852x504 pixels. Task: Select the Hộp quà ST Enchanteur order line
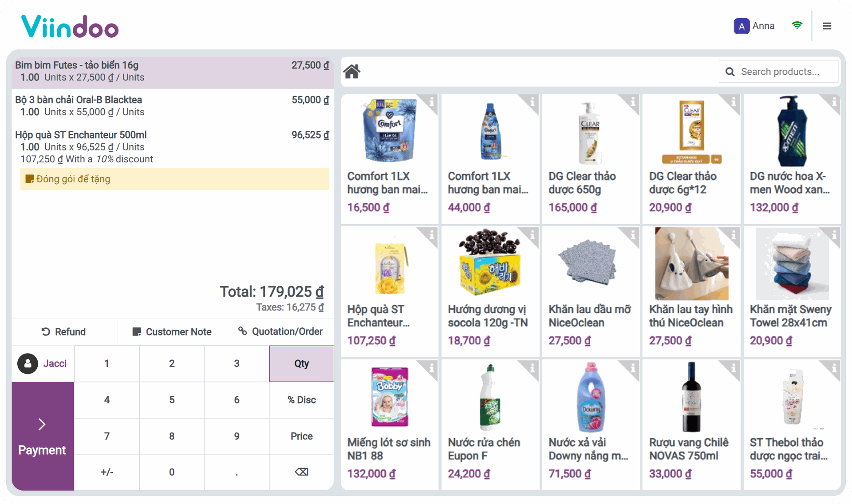coord(172,146)
